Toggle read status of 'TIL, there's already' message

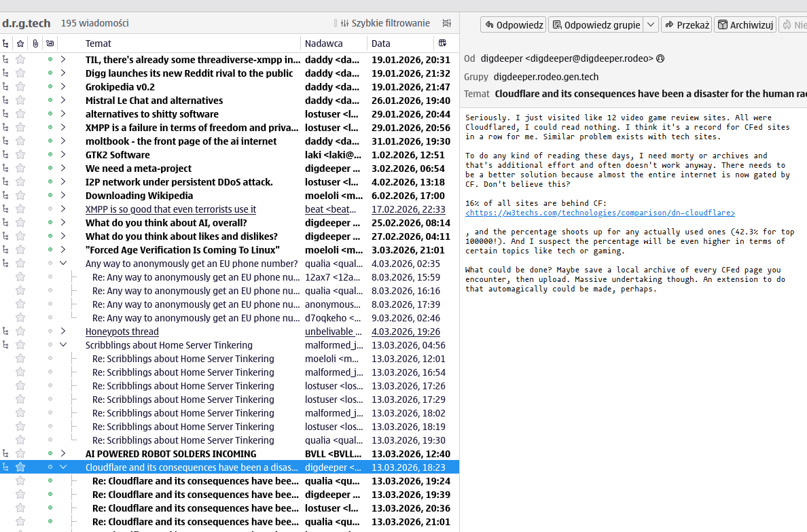50,60
